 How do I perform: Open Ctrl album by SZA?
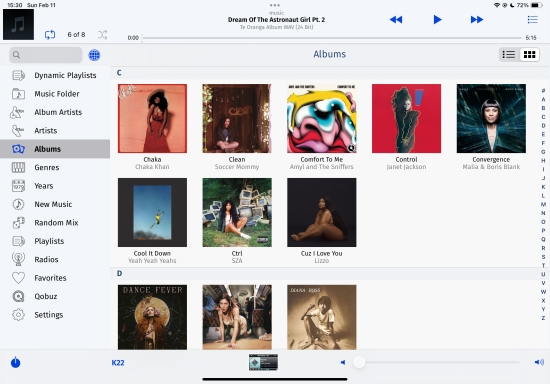coord(237,213)
